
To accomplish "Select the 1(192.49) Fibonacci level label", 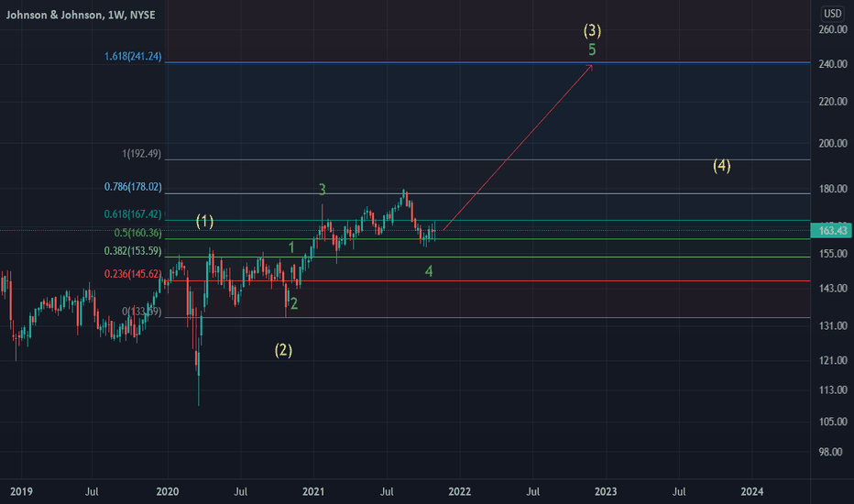I will tap(142, 154).
